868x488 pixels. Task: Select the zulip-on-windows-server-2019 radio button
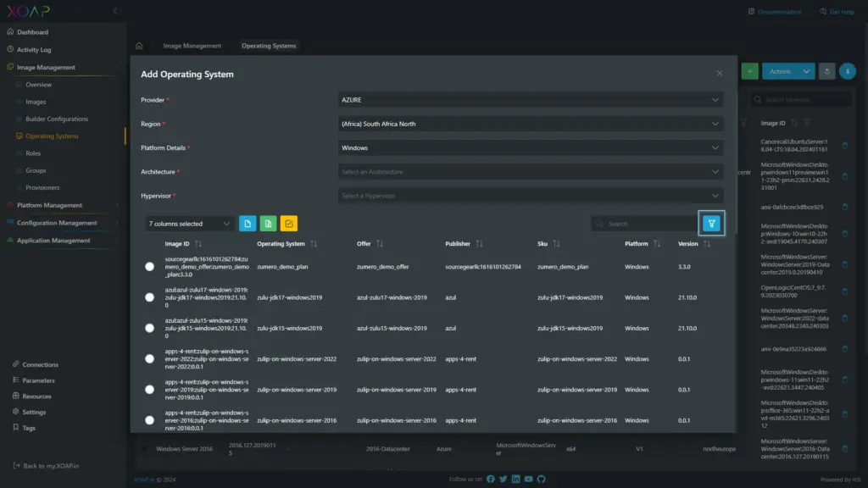149,390
